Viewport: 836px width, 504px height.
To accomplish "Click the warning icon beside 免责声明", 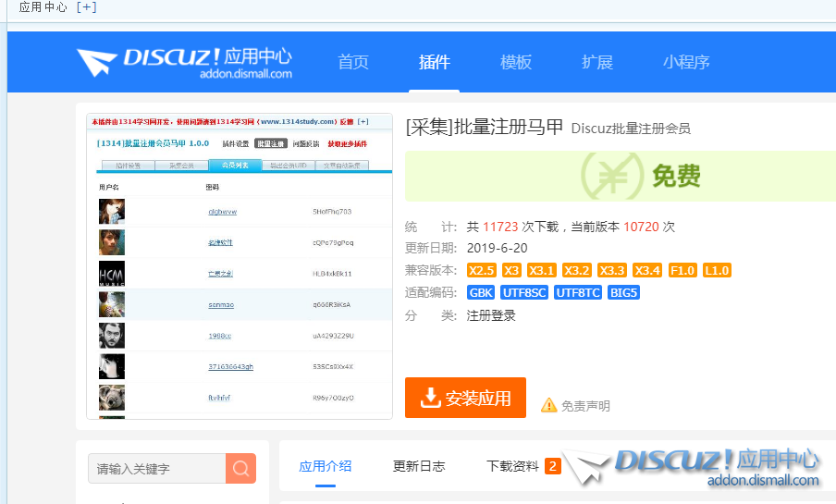I will click(x=548, y=405).
